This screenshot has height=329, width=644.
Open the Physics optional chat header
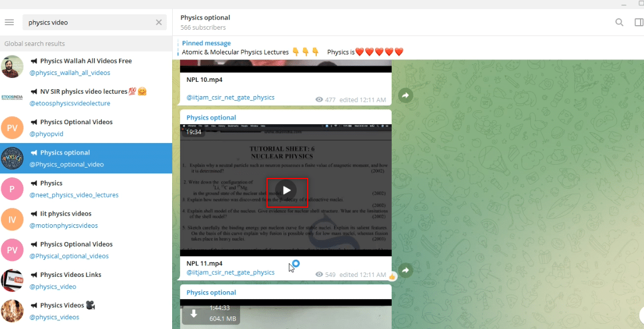tap(205, 22)
